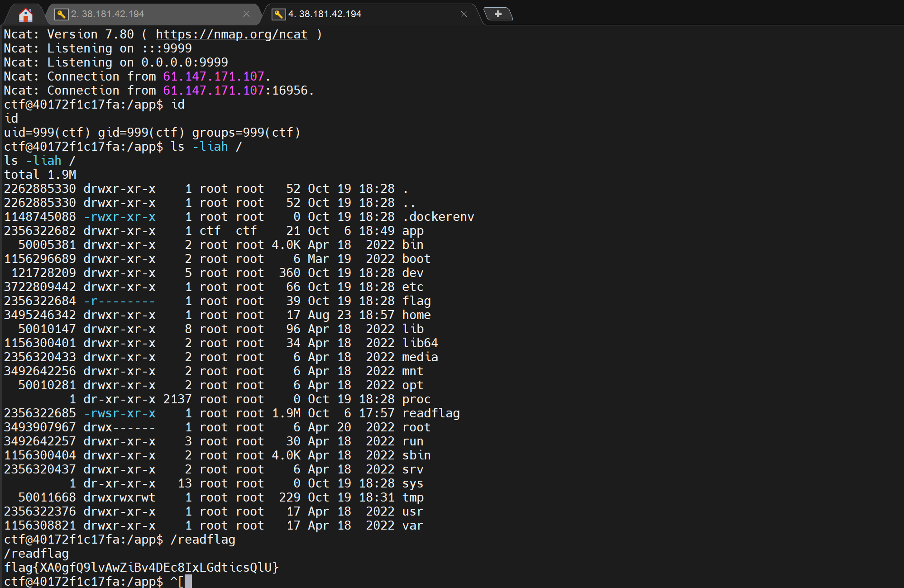
Task: Click the 'proc' directory name
Action: click(x=416, y=399)
